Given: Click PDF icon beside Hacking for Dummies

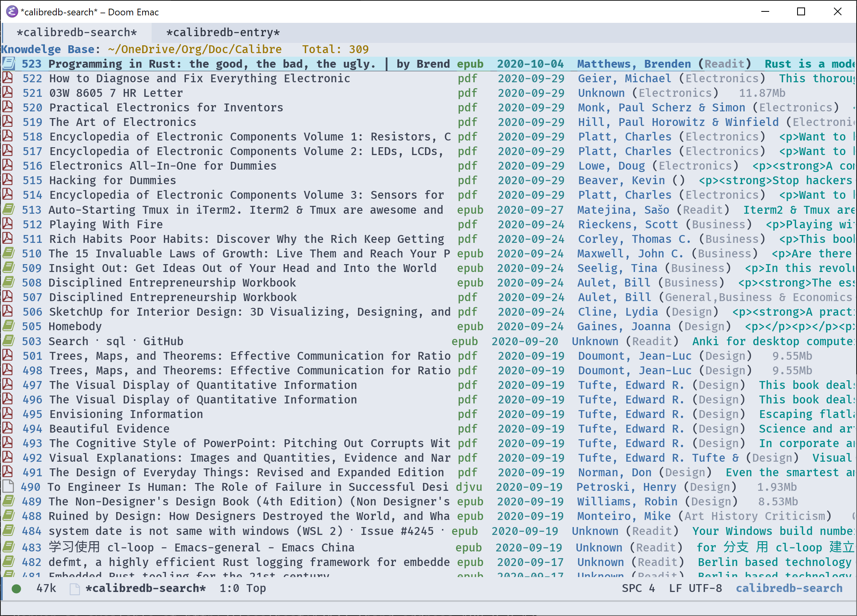Looking at the screenshot, I should coord(7,180).
